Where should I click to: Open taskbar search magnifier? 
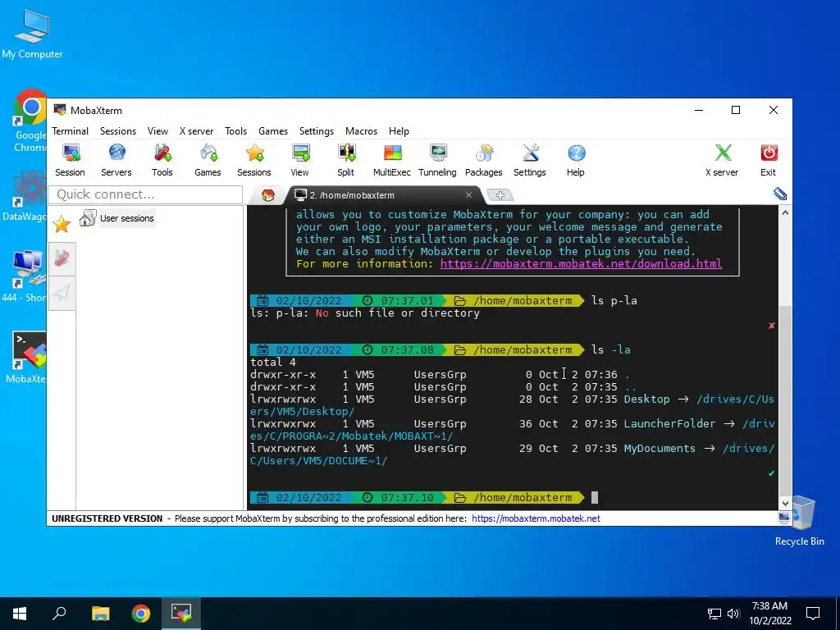click(x=59, y=614)
